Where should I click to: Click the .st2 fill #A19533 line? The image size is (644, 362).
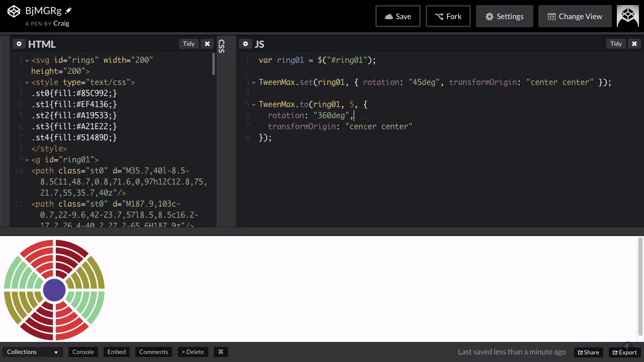tap(74, 115)
